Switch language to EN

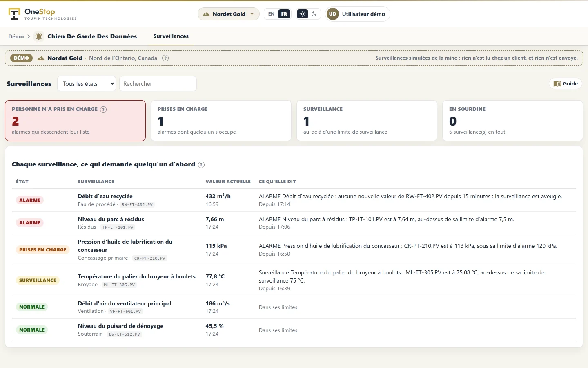(x=271, y=14)
